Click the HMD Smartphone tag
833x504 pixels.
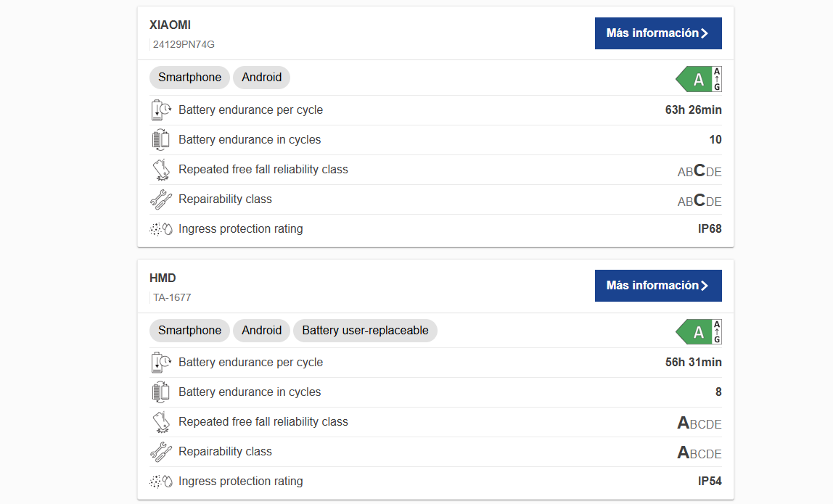pyautogui.click(x=189, y=331)
